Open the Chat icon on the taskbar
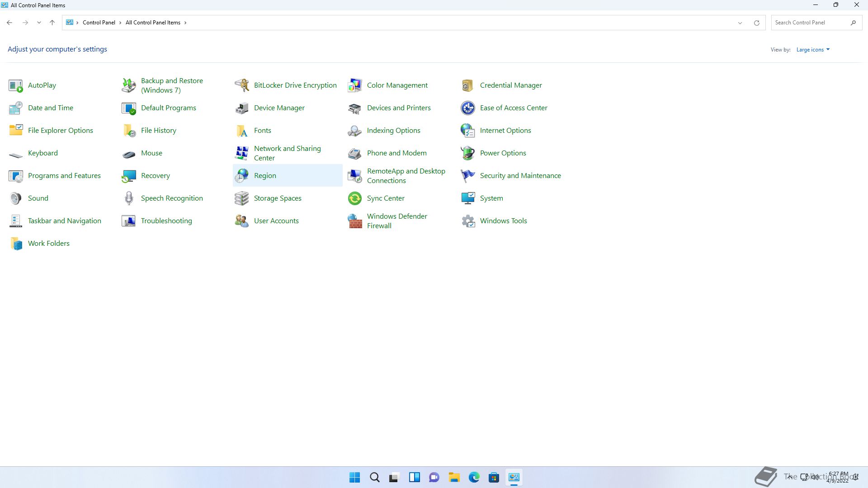This screenshot has width=868, height=488. [x=434, y=477]
